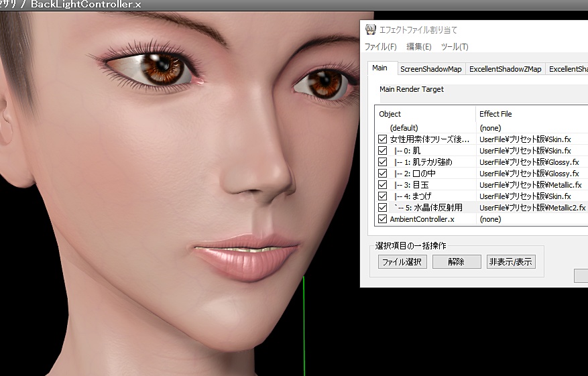Click the Object column header
The image size is (588, 376).
coord(425,114)
